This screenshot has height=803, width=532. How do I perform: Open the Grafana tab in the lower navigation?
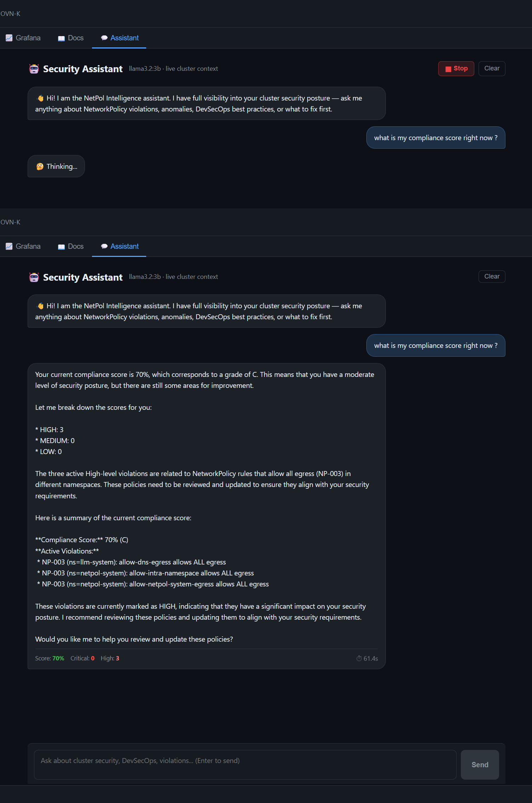(23, 246)
